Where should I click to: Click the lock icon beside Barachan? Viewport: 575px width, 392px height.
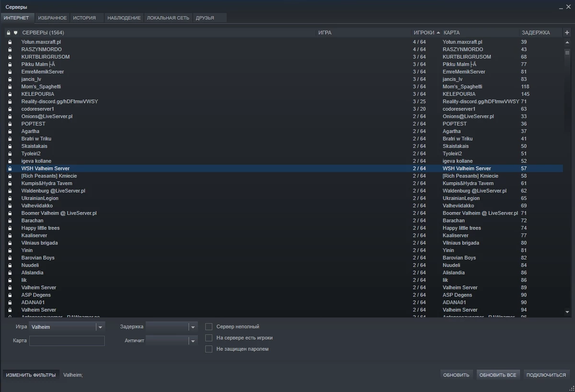click(x=10, y=221)
